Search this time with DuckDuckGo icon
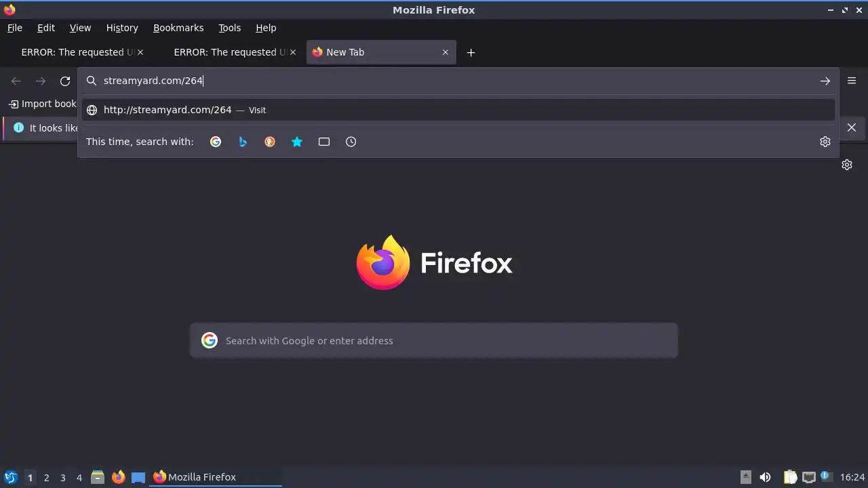Viewport: 868px width, 488px height. point(270,142)
